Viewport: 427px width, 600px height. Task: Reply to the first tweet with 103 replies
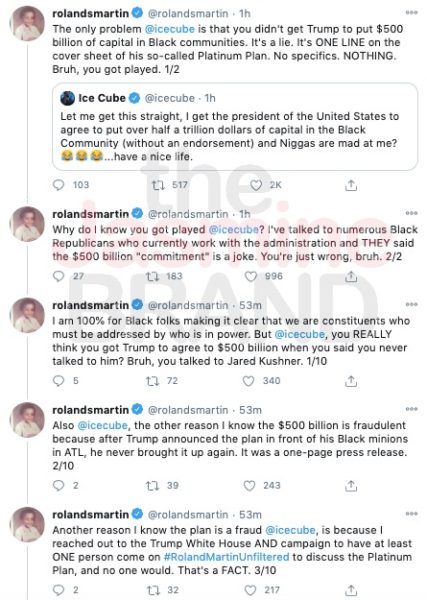pyautogui.click(x=58, y=185)
